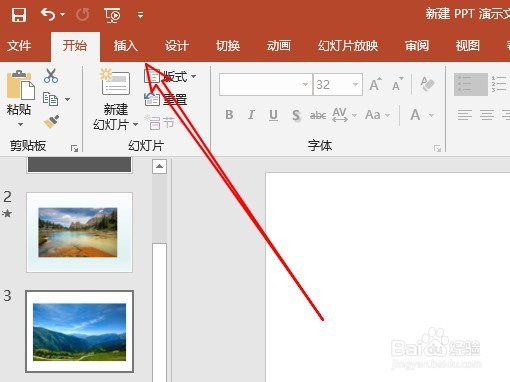Image resolution: width=510 pixels, height=382 pixels.
Task: Click Increase Font Size icon
Action: 375,84
